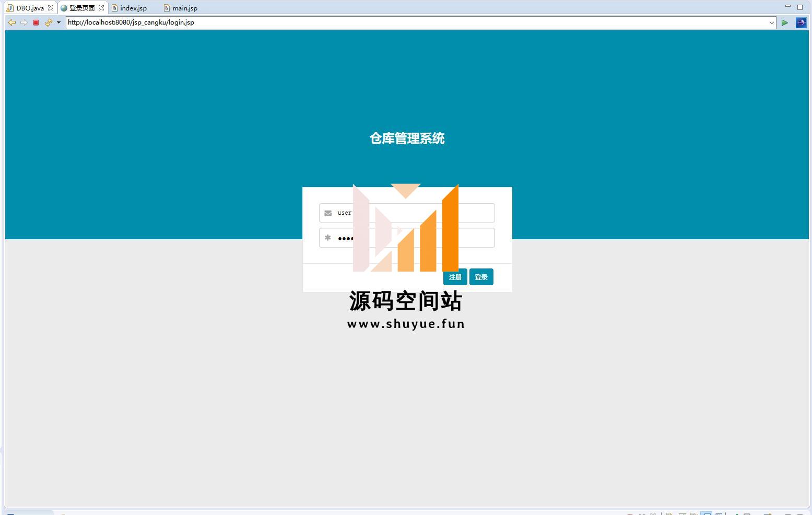Close the DBO.java tab

[x=51, y=8]
